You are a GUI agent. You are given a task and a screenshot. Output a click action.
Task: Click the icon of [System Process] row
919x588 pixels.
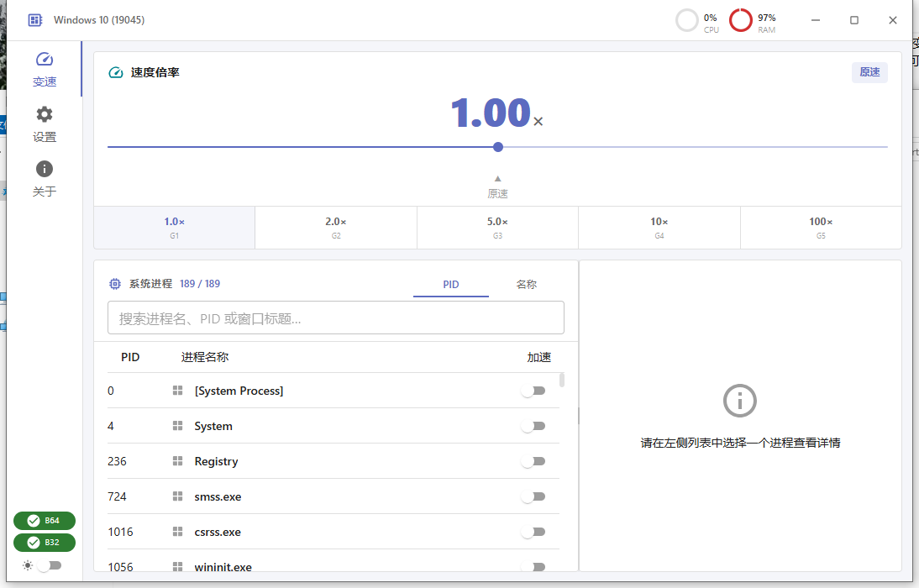coord(177,391)
